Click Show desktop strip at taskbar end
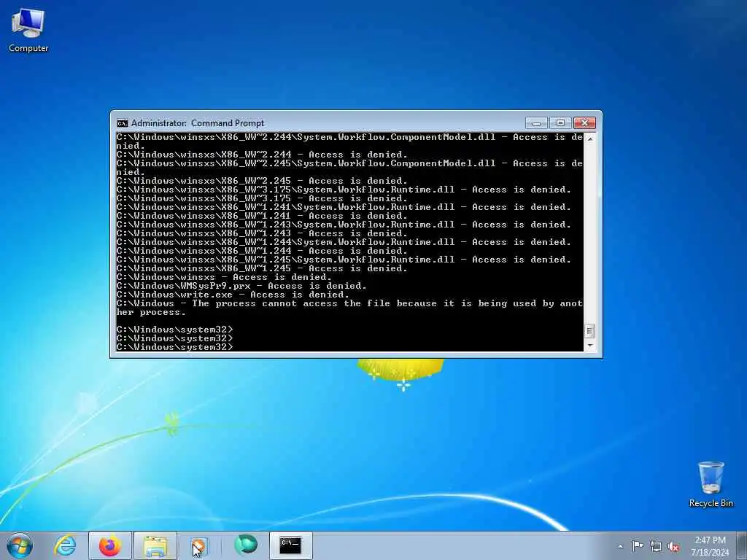747x560 pixels. tap(742, 545)
